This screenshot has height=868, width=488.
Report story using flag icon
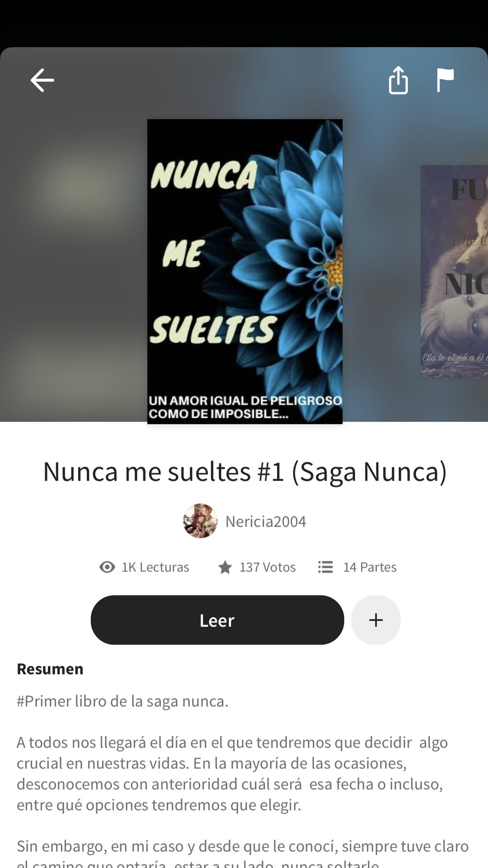coord(445,80)
